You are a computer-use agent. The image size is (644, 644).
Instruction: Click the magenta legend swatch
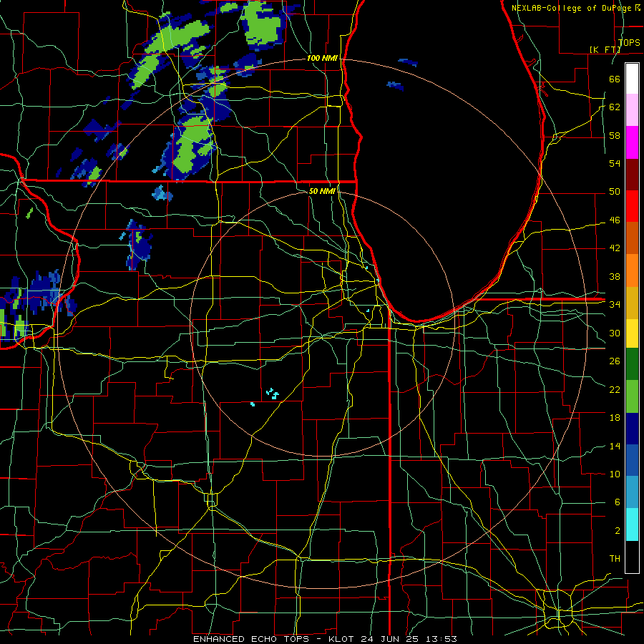pos(632,142)
